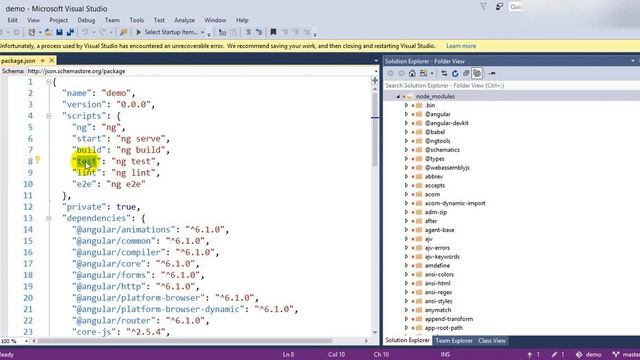Screen dimensions: 640x360
Task: Open the Select Startup Item dropdown
Action: click(202, 32)
